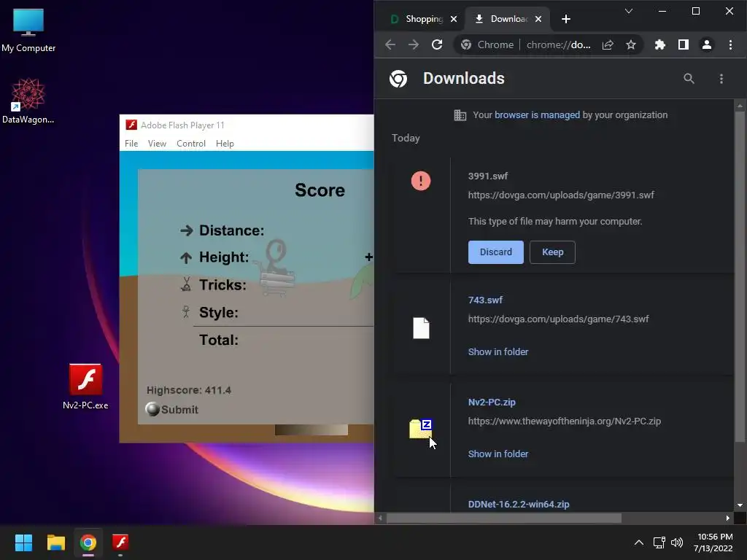Keep the 3991.swf download

tap(553, 252)
